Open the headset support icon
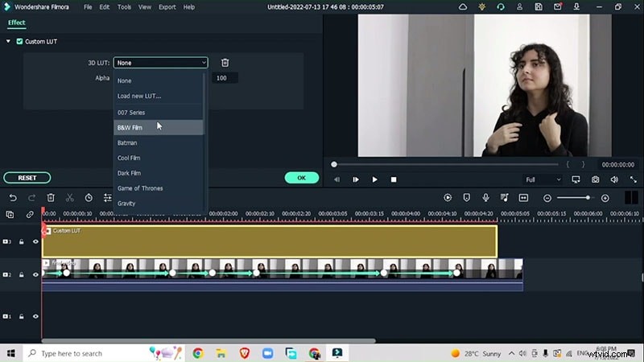 pos(501,7)
